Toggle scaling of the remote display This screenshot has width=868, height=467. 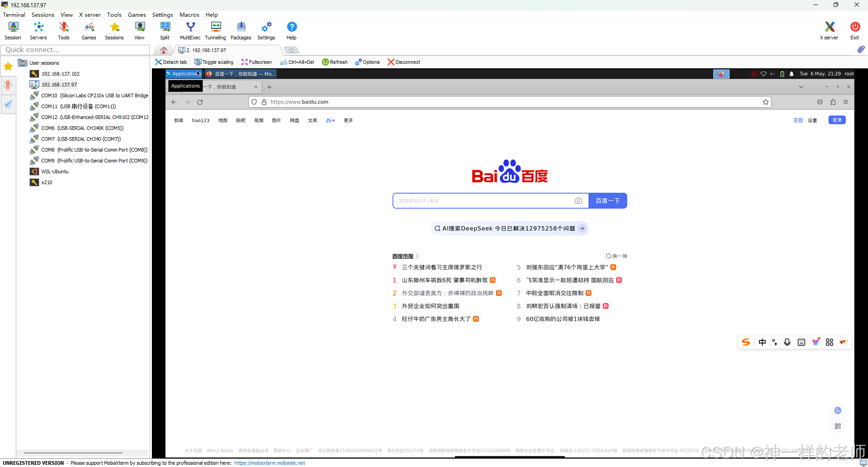(214, 62)
